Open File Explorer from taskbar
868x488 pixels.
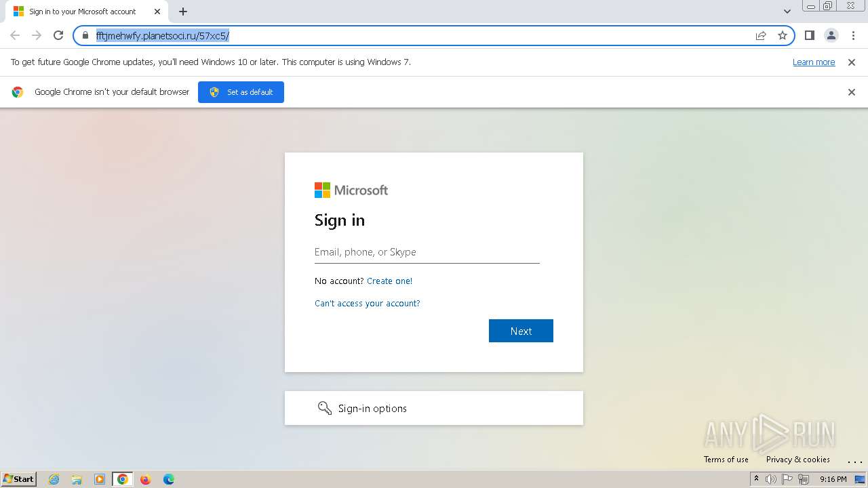77,479
